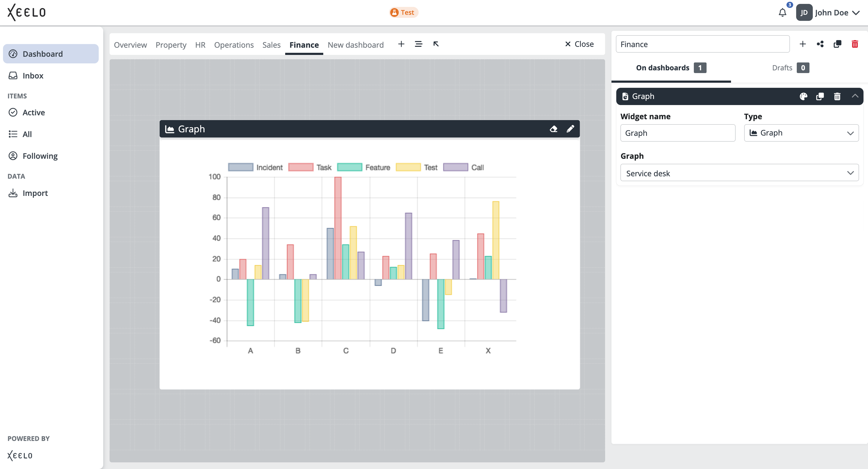The height and width of the screenshot is (469, 868).
Task: Click the pencil edit icon on Graph widget
Action: (570, 129)
